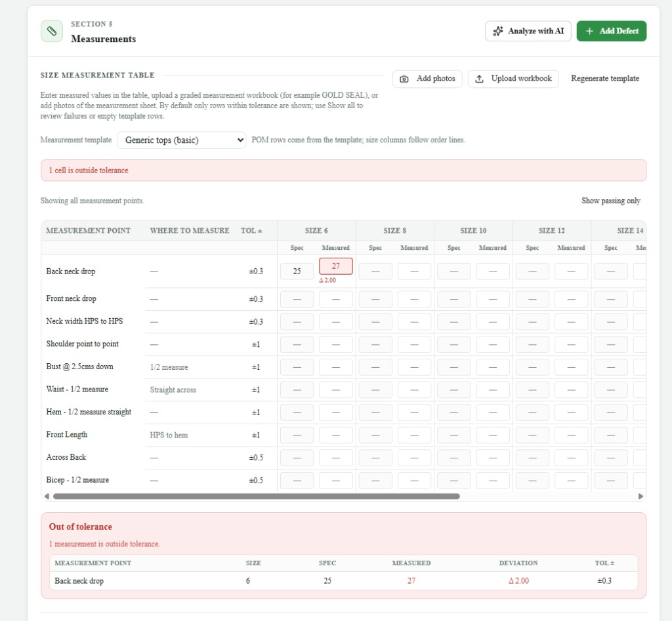
Task: Click the 'HPS to hem' cell for Front Length
Action: 169,435
